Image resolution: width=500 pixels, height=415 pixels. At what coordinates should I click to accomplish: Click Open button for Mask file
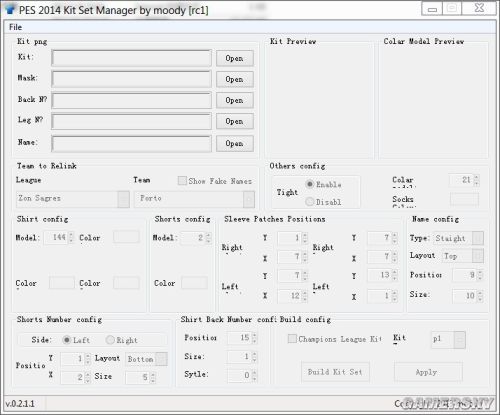[235, 79]
